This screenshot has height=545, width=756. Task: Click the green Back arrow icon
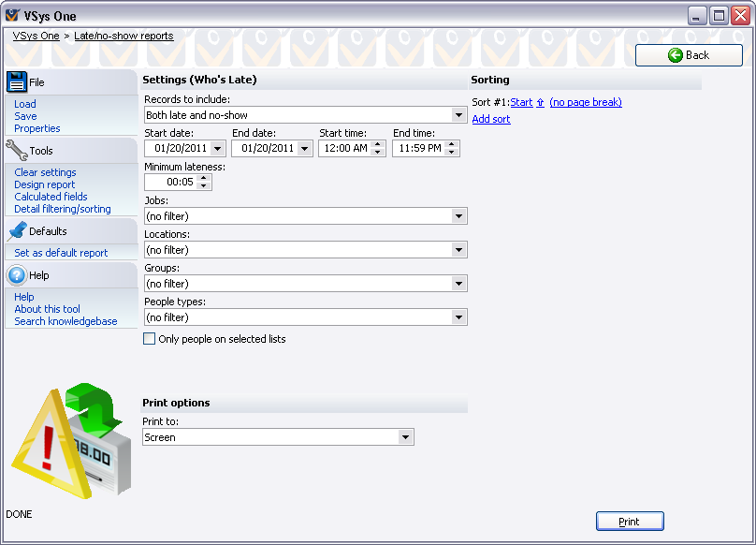point(675,55)
